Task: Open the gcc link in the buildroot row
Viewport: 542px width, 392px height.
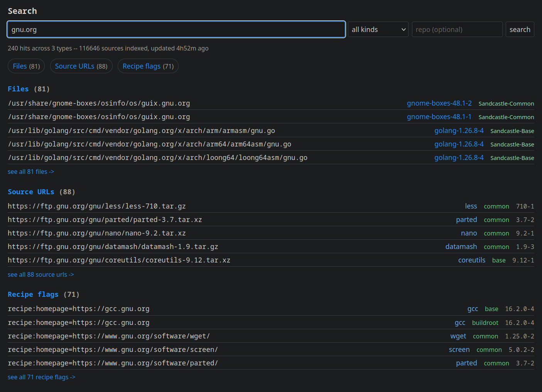Action: (460, 323)
